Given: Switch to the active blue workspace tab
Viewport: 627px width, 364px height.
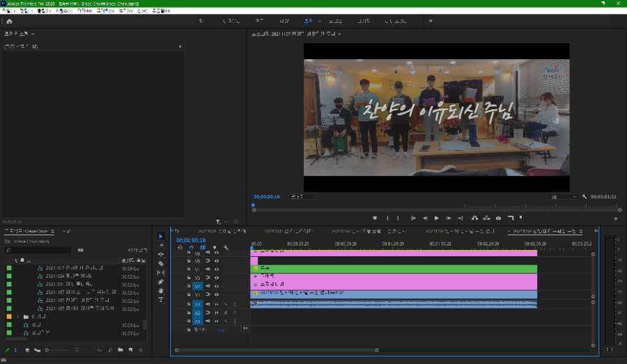Looking at the screenshot, I should click(309, 21).
